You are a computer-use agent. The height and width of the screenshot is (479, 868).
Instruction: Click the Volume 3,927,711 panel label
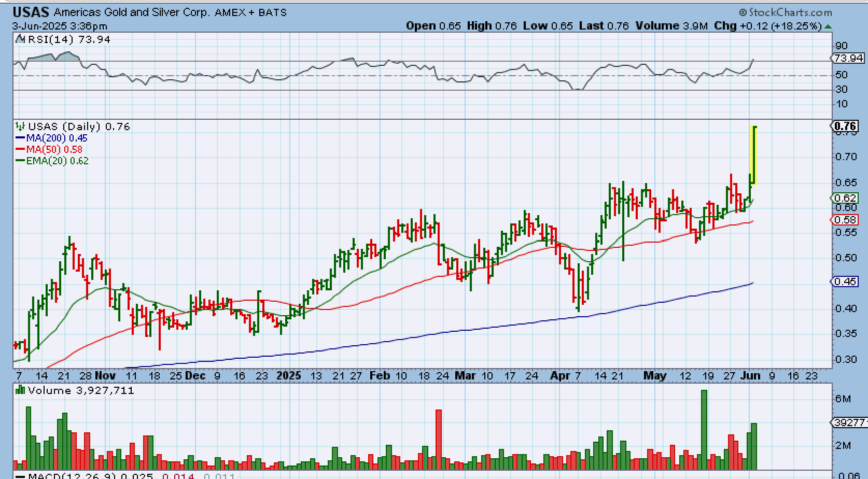(81, 390)
